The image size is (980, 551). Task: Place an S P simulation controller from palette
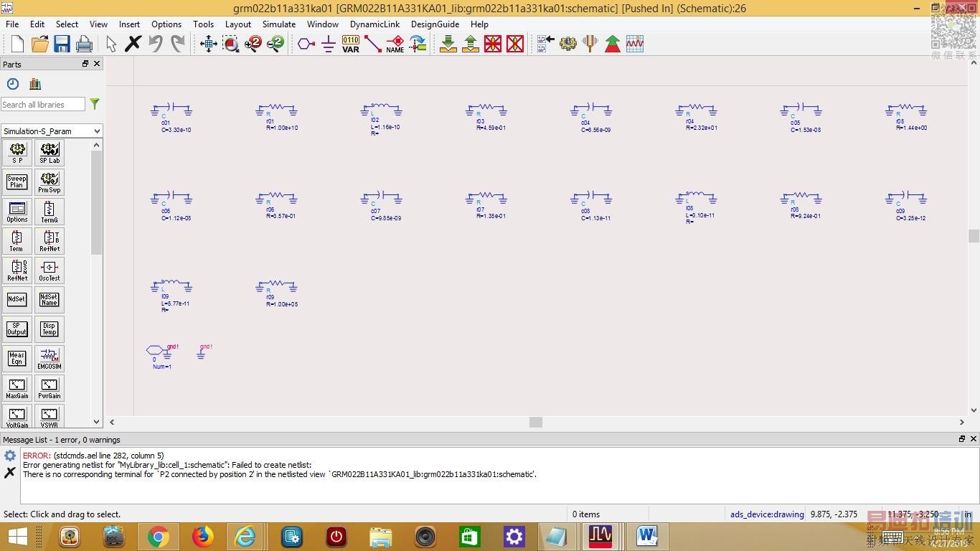(x=17, y=153)
